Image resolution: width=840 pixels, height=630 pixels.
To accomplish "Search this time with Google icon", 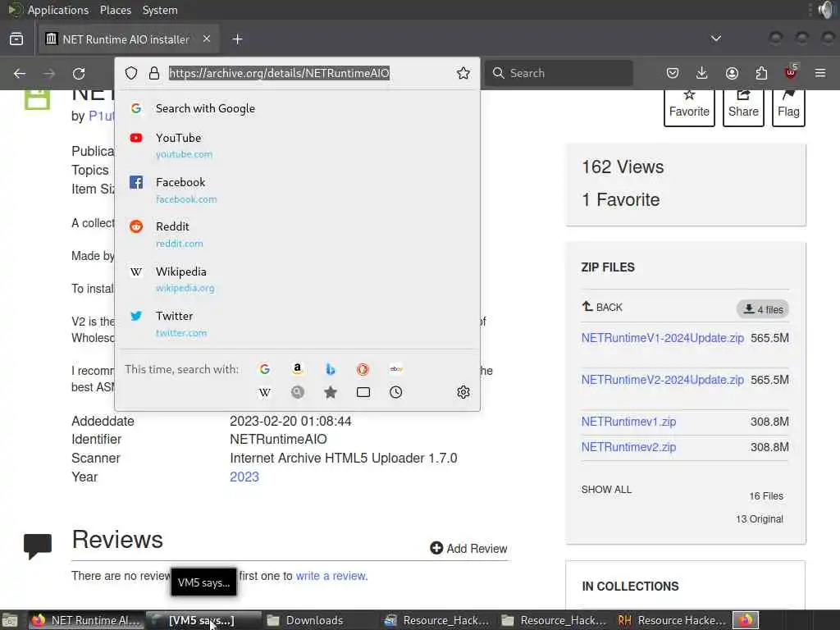I will (265, 369).
